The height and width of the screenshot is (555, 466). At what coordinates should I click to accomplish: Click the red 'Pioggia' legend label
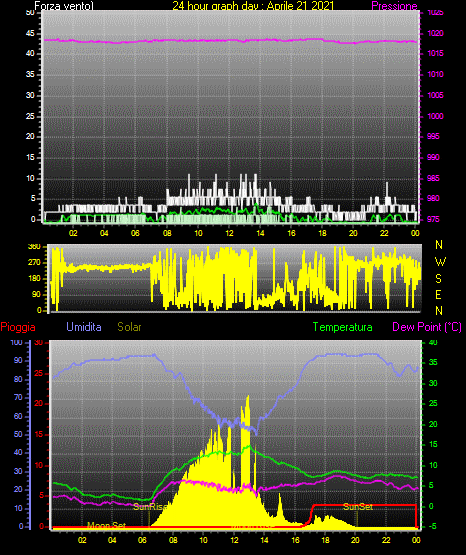[18, 327]
